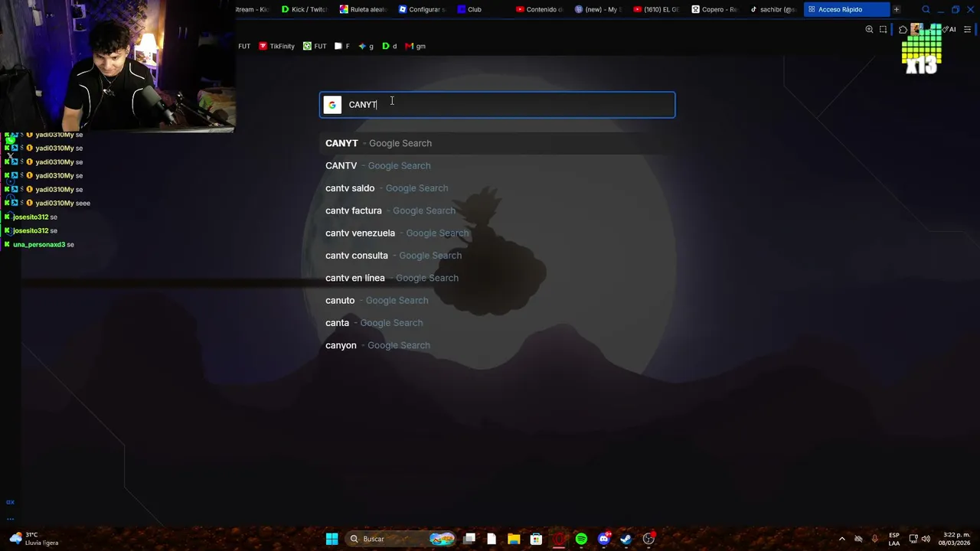Open the F bookmark
The width and height of the screenshot is (980, 551).
(x=342, y=46)
